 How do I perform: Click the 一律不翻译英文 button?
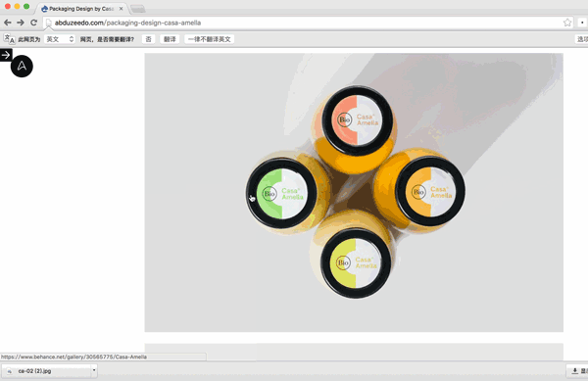coord(210,39)
